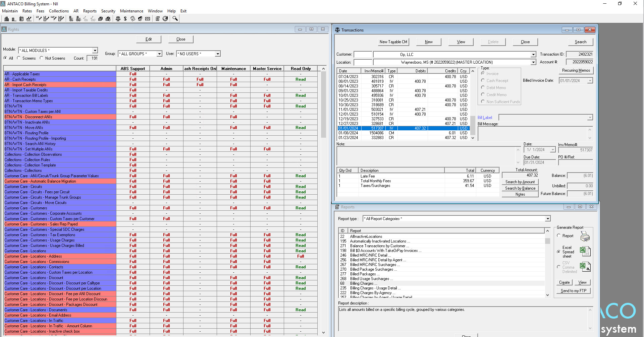Open the Group dropdown arrow
The image size is (644, 337).
coord(159,54)
